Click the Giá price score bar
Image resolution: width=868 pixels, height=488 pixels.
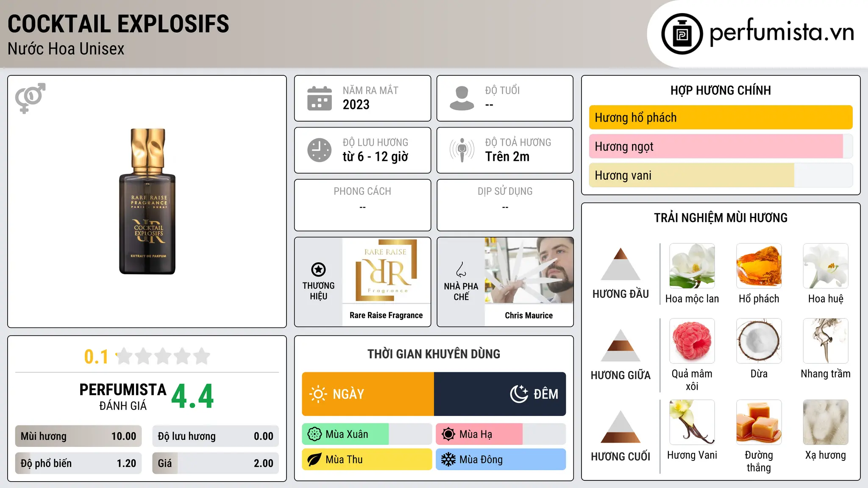tap(216, 463)
